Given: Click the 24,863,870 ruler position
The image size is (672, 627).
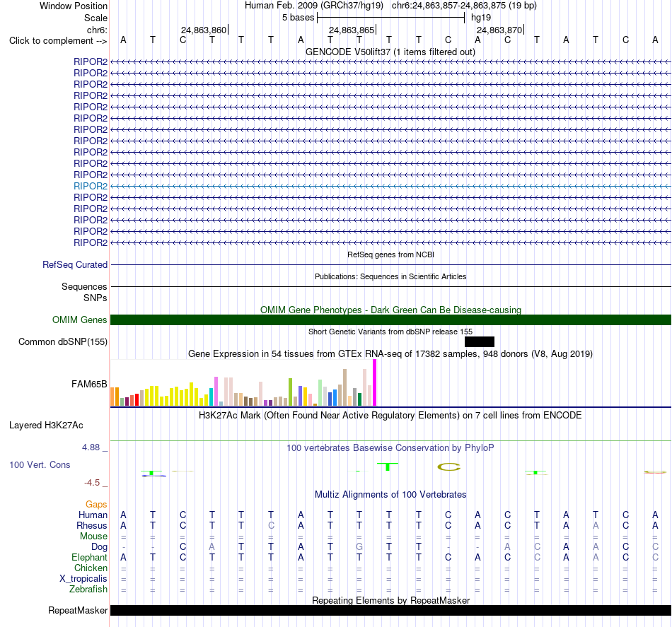Looking at the screenshot, I should [499, 30].
